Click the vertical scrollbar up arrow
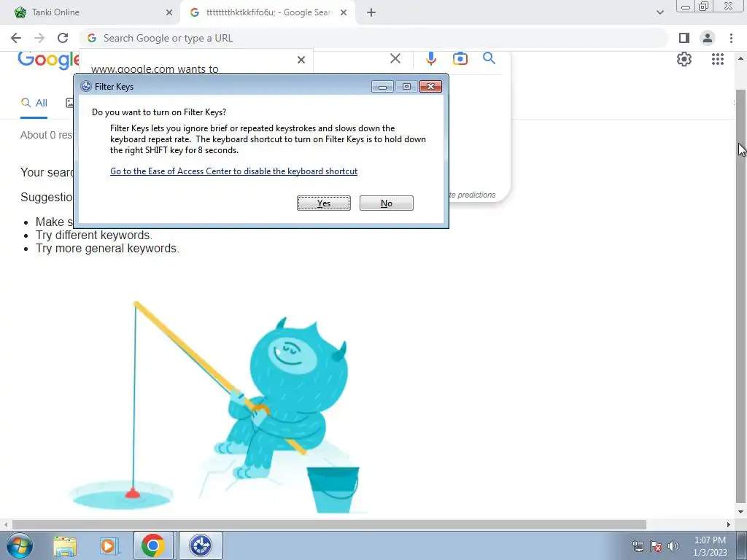 click(x=741, y=58)
